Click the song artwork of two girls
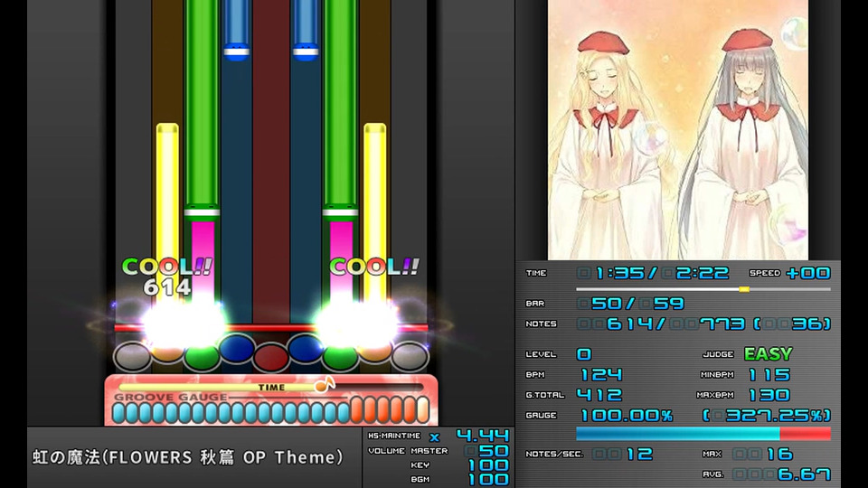 pos(677,129)
